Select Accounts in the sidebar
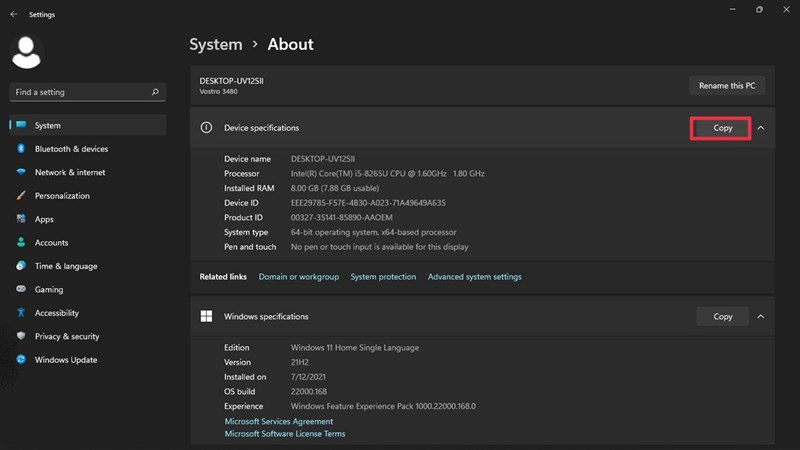 [x=88, y=242]
